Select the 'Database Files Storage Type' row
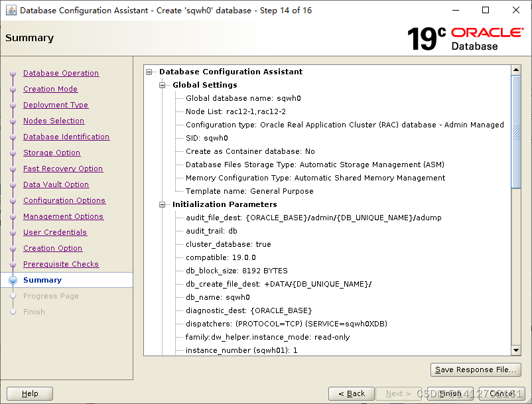 click(x=315, y=165)
